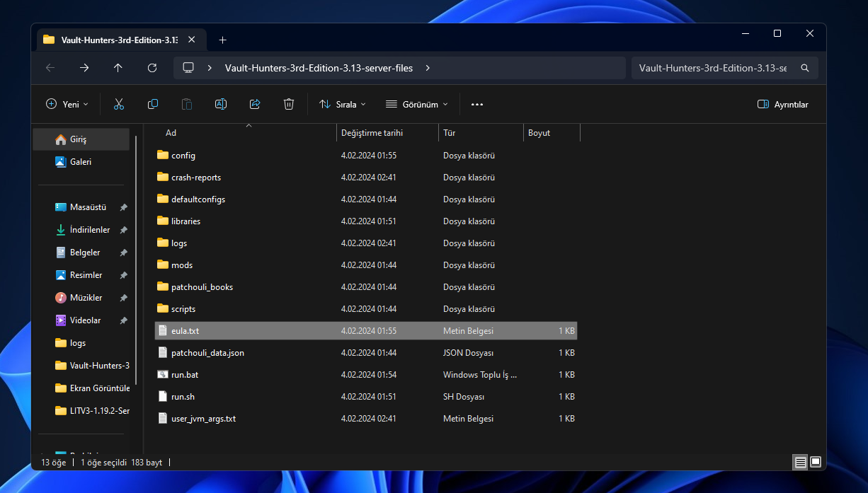This screenshot has width=868, height=493.
Task: Click the Cut scissors icon
Action: 119,104
